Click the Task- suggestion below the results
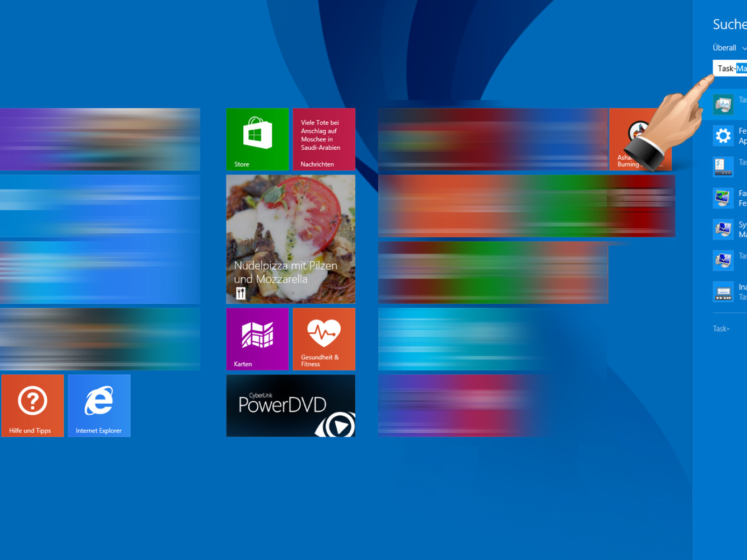Screen dimensions: 747x560 tap(721, 329)
